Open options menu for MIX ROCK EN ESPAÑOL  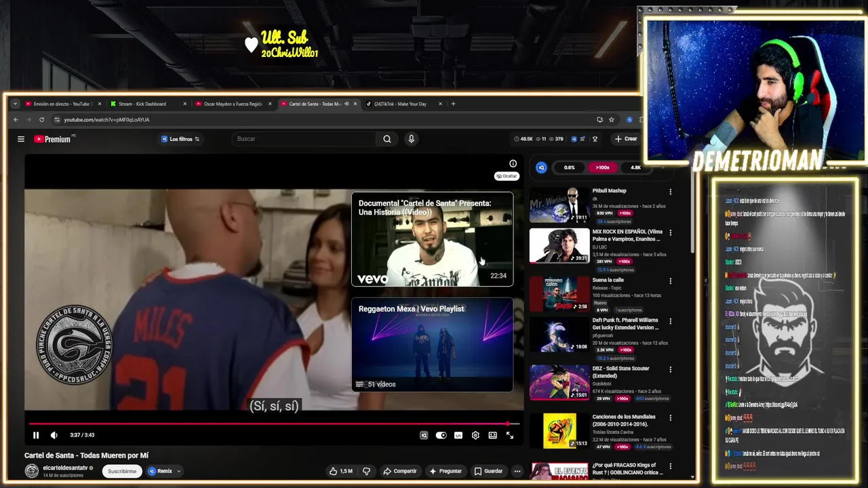pos(671,232)
